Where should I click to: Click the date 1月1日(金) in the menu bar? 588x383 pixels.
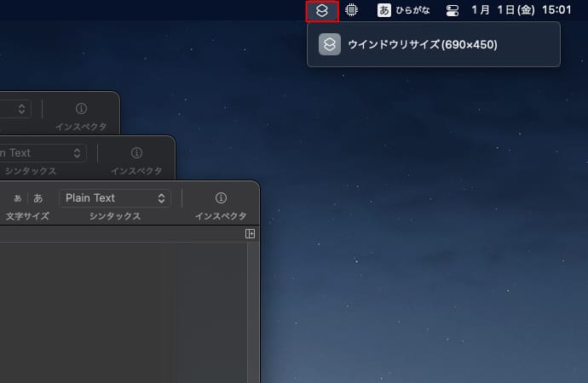click(x=502, y=11)
